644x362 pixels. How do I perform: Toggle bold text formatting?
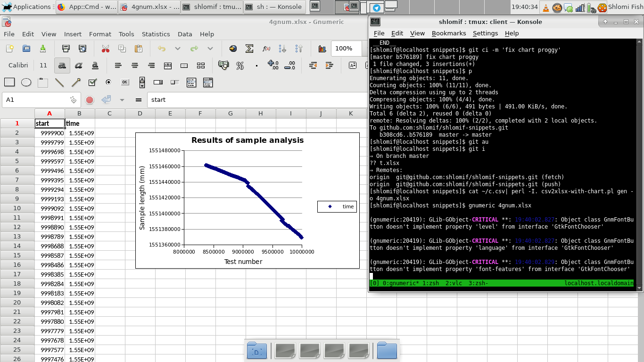[62, 66]
